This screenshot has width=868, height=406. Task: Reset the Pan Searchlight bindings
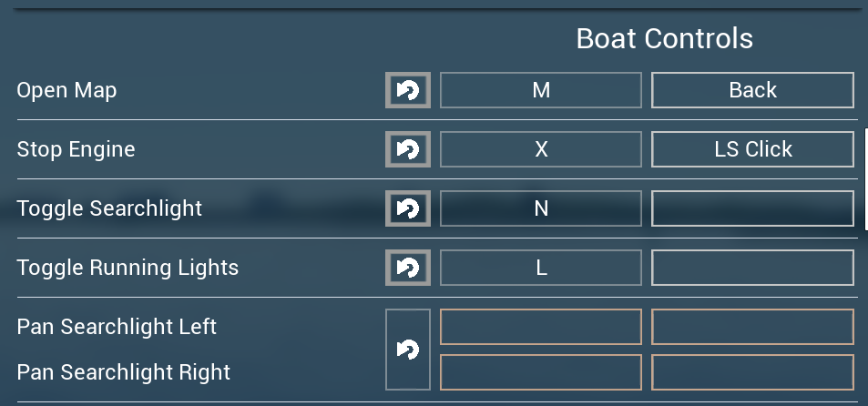[x=407, y=350]
